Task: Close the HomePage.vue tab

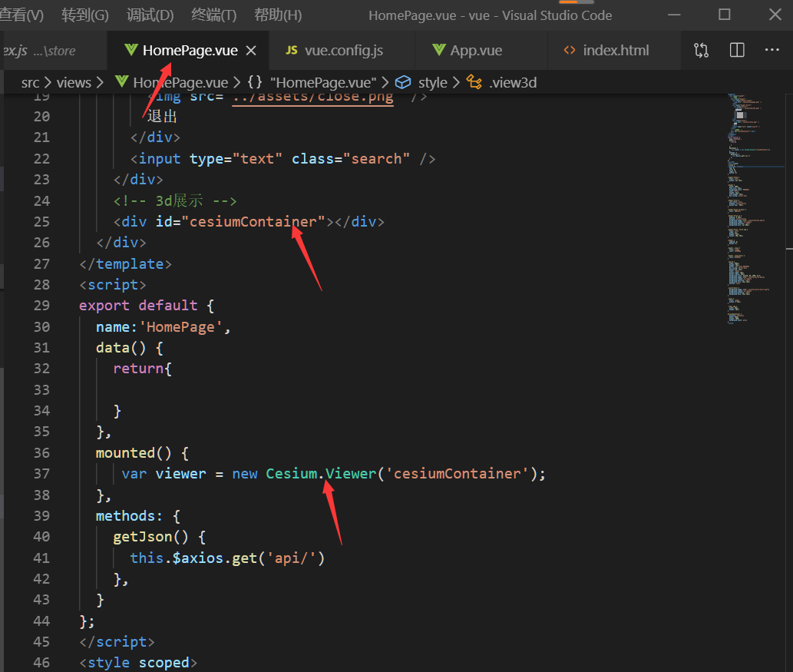Action: [251, 51]
